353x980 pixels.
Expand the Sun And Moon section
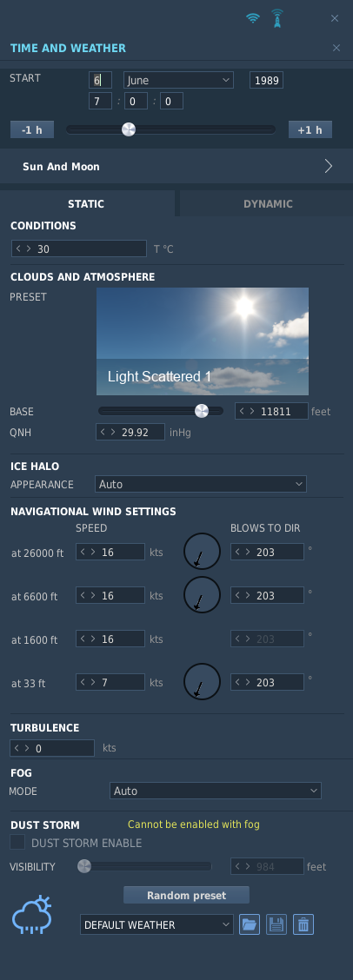tap(176, 166)
